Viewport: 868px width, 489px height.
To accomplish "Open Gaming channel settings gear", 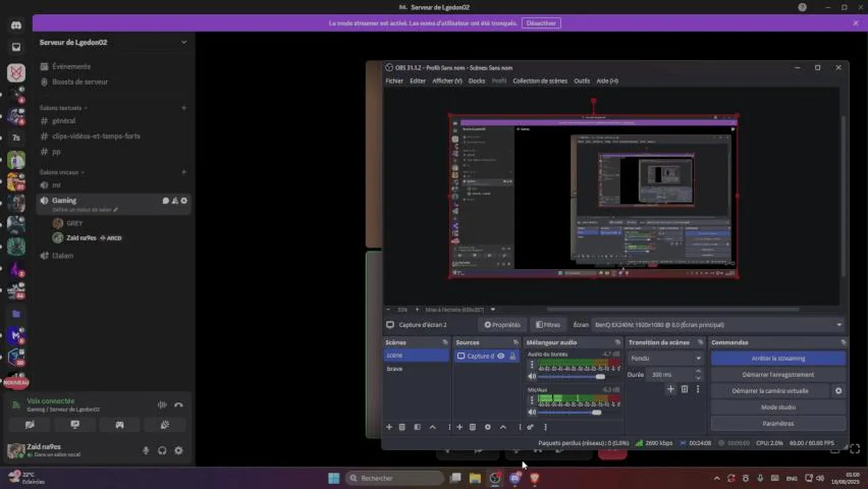I will point(183,200).
